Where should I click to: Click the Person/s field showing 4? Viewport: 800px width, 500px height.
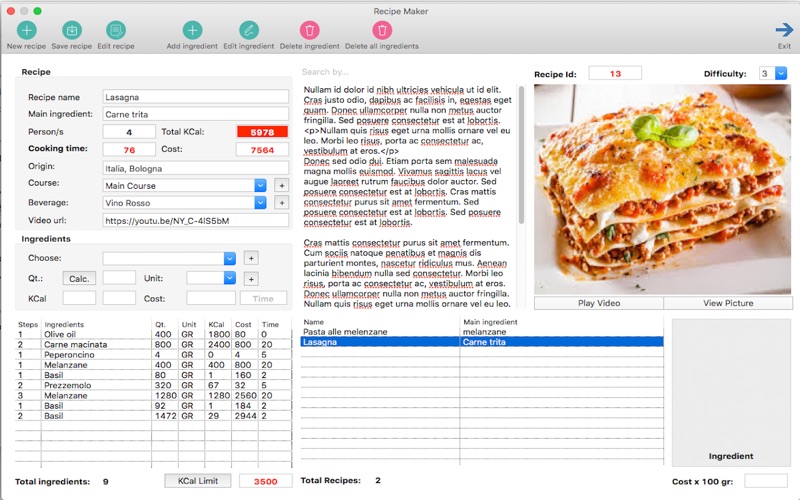tap(129, 132)
